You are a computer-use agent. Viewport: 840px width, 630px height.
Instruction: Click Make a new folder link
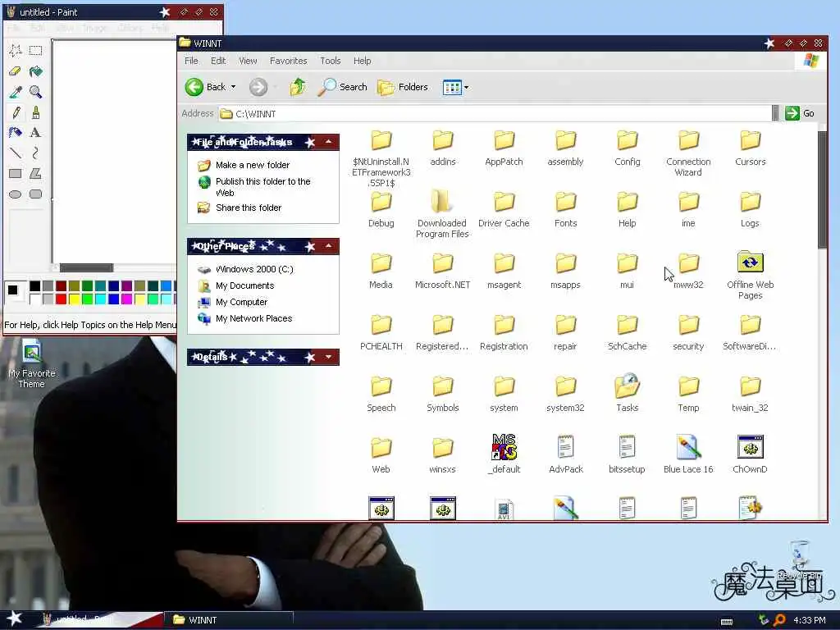253,165
